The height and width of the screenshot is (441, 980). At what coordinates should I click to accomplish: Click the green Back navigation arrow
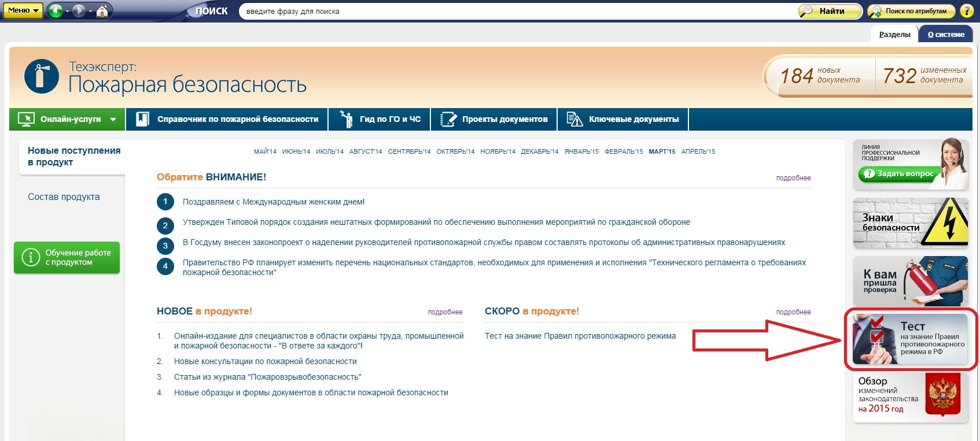pyautogui.click(x=56, y=11)
